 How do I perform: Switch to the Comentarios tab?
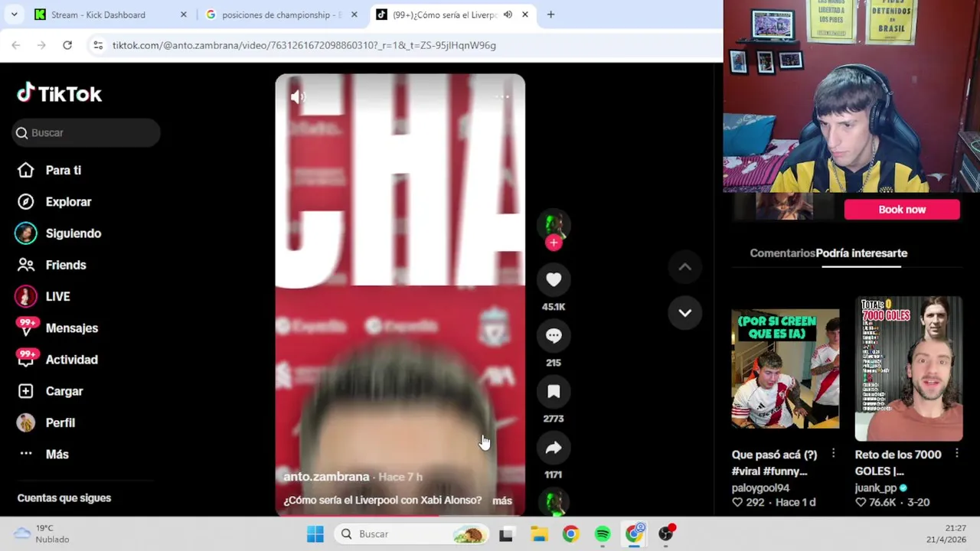pos(782,253)
